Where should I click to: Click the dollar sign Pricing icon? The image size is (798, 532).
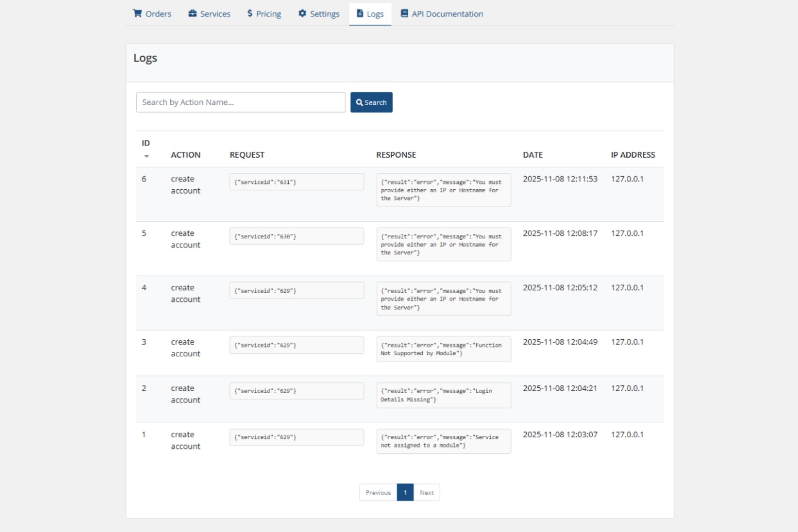click(x=250, y=13)
